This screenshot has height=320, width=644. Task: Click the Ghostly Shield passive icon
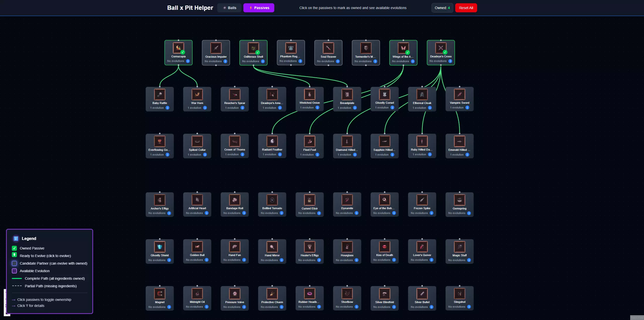[160, 247]
